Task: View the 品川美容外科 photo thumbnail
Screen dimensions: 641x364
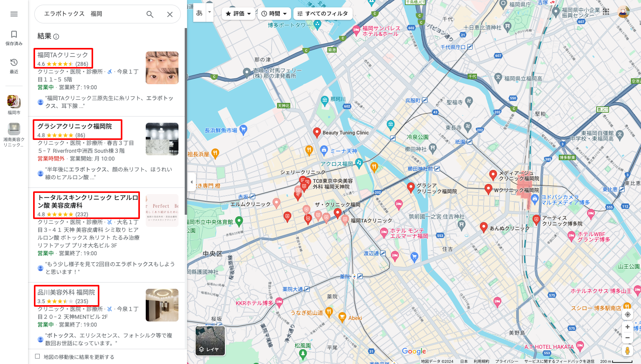Action: point(162,305)
